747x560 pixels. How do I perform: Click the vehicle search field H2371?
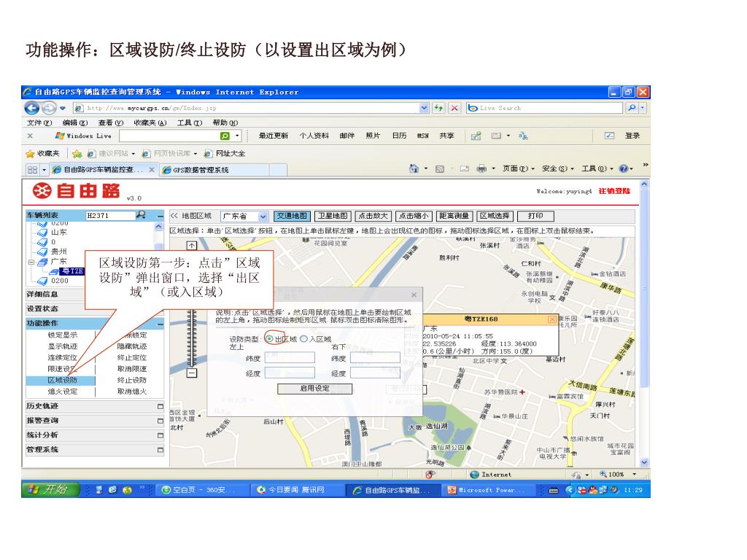tap(111, 216)
